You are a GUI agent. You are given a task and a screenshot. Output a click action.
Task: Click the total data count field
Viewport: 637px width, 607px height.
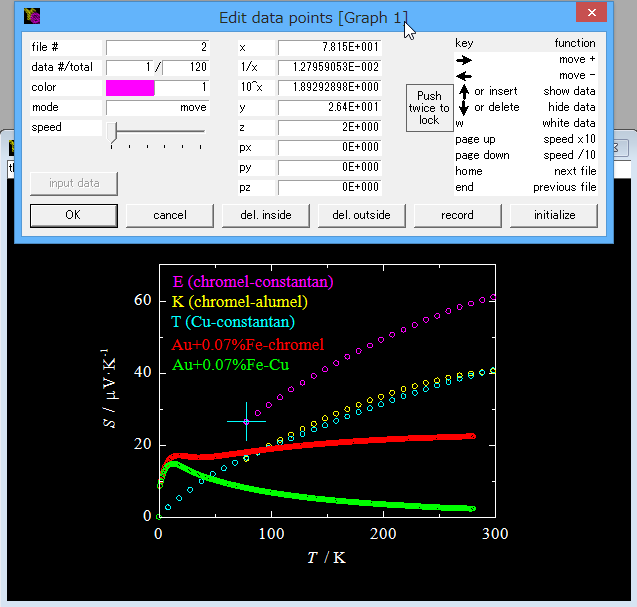pos(186,67)
